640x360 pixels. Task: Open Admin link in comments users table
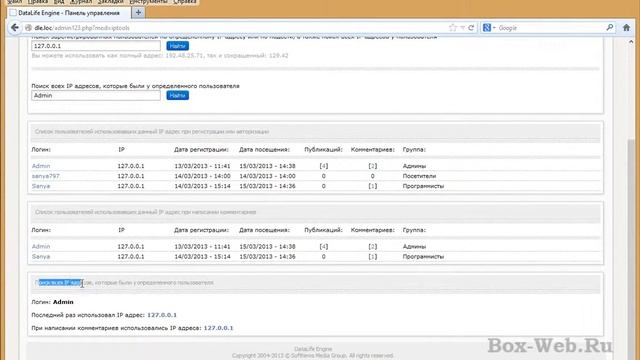pos(41,247)
